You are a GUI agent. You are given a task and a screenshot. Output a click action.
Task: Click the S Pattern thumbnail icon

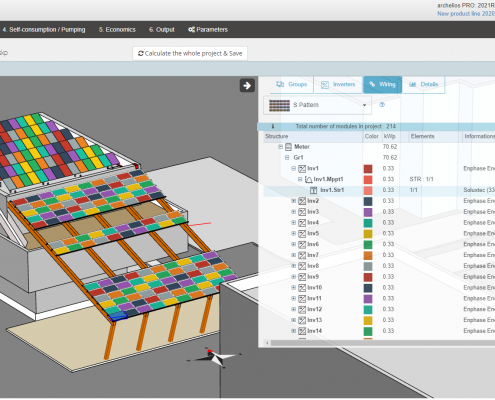point(279,105)
